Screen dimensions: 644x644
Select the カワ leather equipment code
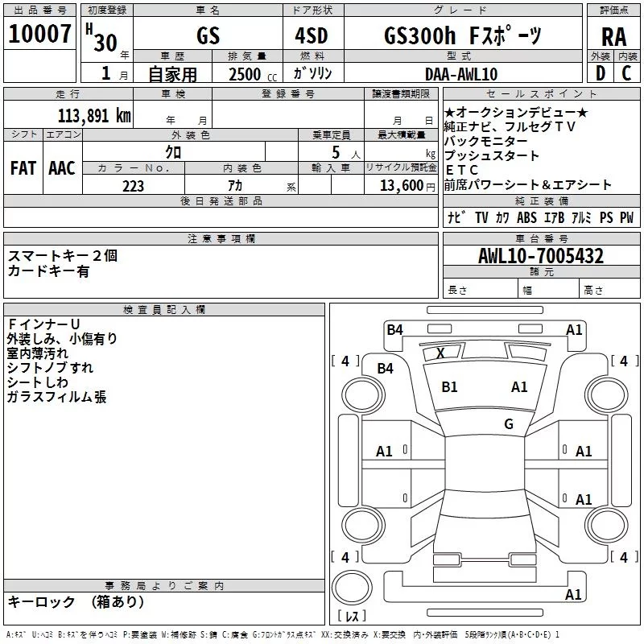(502, 217)
